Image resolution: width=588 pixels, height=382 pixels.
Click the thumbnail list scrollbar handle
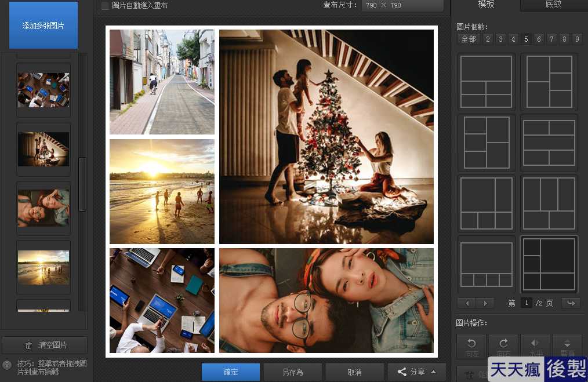(82, 184)
